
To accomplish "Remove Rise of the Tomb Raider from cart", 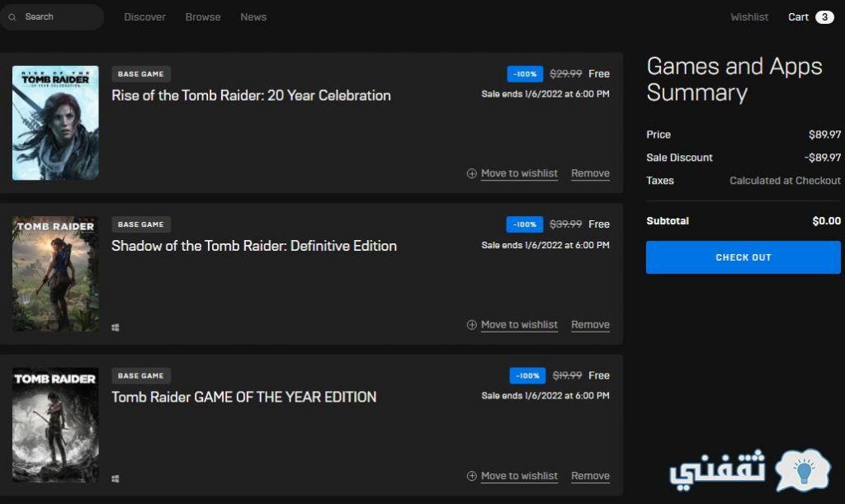I will pyautogui.click(x=590, y=173).
